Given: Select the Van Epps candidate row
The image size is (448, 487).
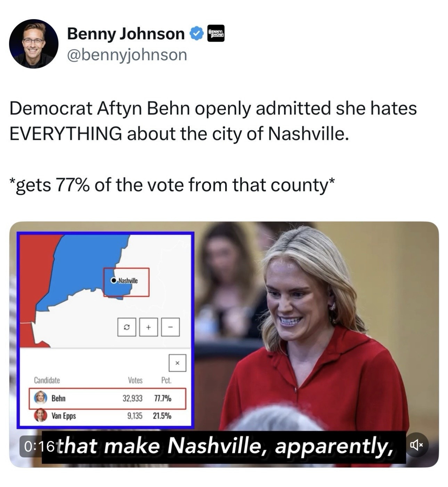Looking at the screenshot, I should pos(107,416).
